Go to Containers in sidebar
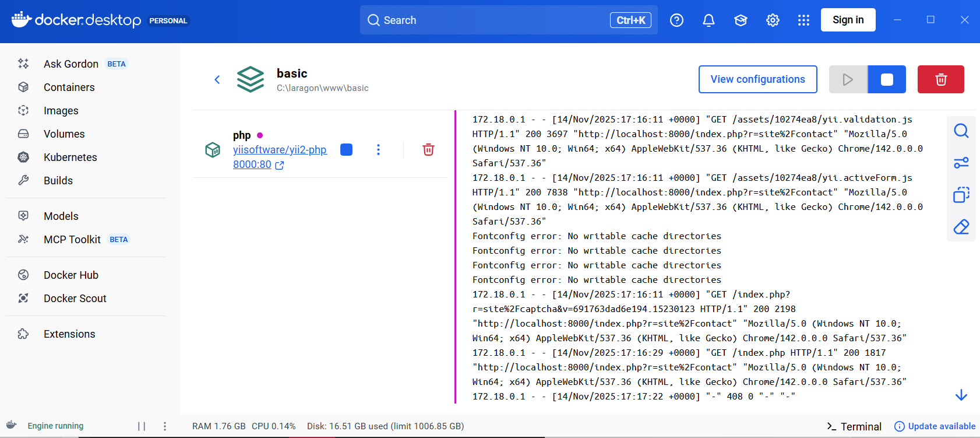The image size is (980, 438). point(69,87)
